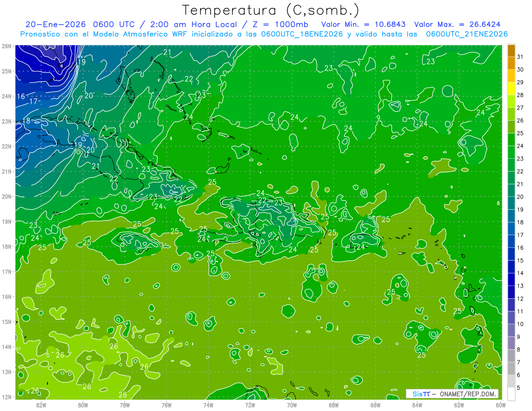Click the title "Temperatura (C,somb.)"

click(271, 11)
